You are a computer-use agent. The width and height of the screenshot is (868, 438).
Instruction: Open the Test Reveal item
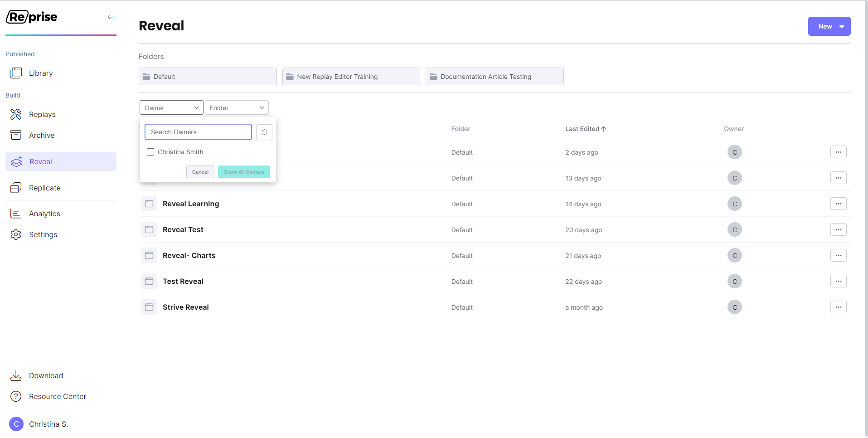click(x=183, y=281)
